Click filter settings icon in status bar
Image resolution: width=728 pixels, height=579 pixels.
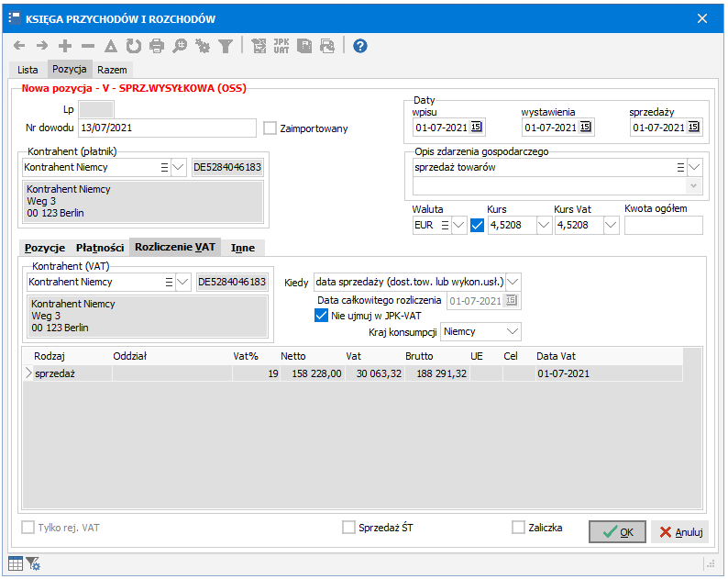click(x=33, y=563)
